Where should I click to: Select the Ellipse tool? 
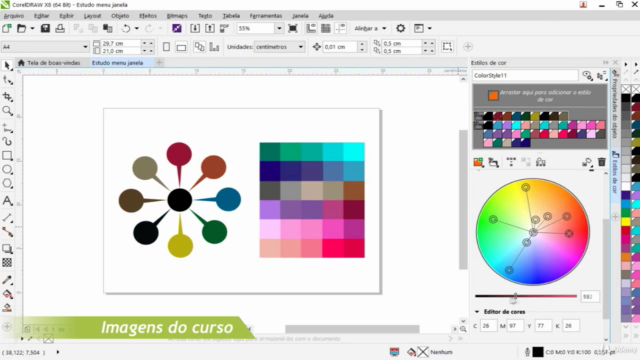click(x=7, y=170)
